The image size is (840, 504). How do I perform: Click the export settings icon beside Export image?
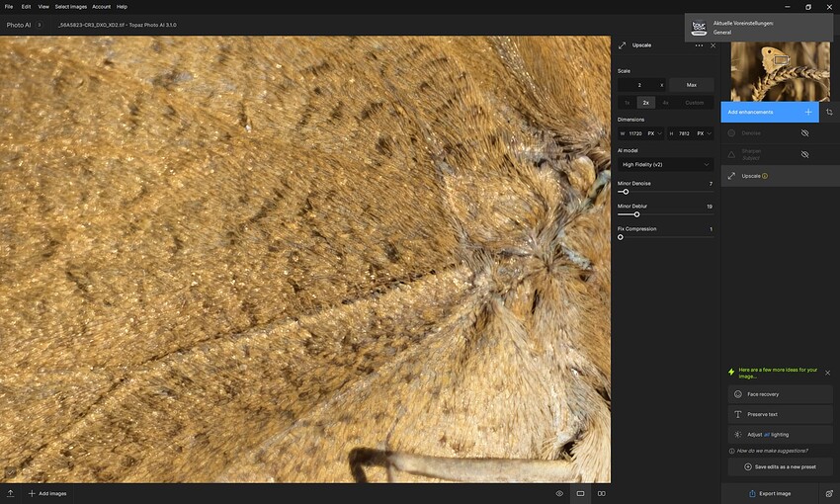(829, 493)
